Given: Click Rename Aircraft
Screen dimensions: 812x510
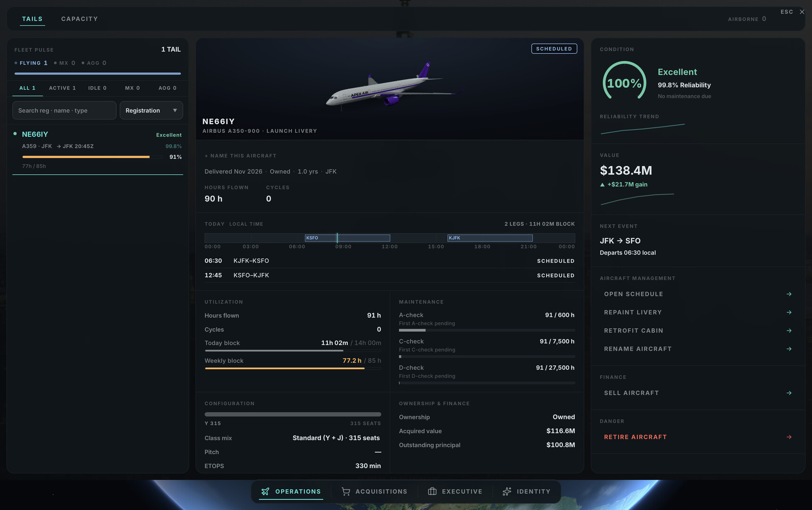Looking at the screenshot, I should point(698,349).
